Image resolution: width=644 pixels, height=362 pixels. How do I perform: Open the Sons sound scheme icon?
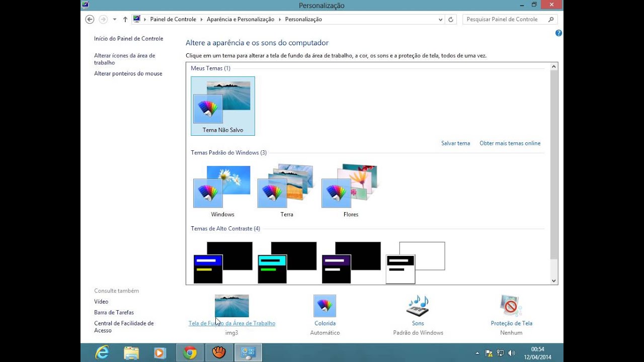[x=418, y=306]
